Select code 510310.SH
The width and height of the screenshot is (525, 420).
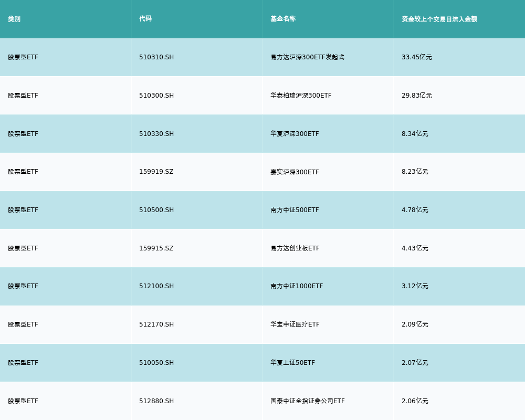pos(156,57)
